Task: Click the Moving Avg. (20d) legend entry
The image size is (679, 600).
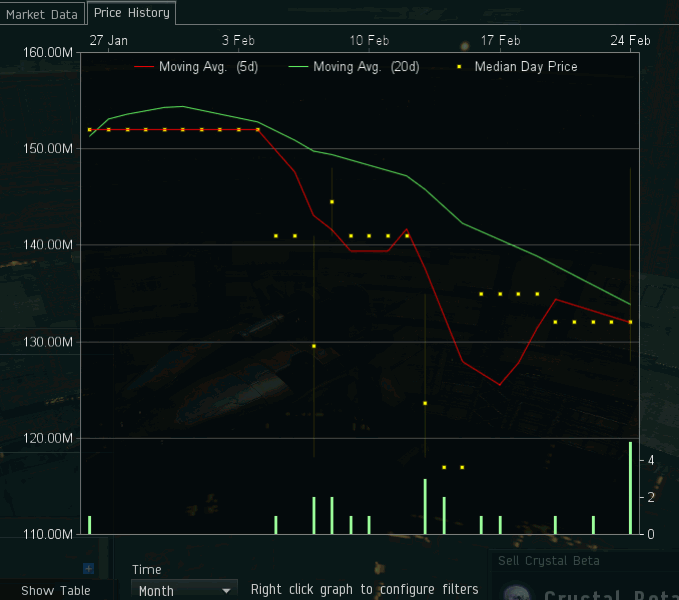Action: click(x=353, y=67)
